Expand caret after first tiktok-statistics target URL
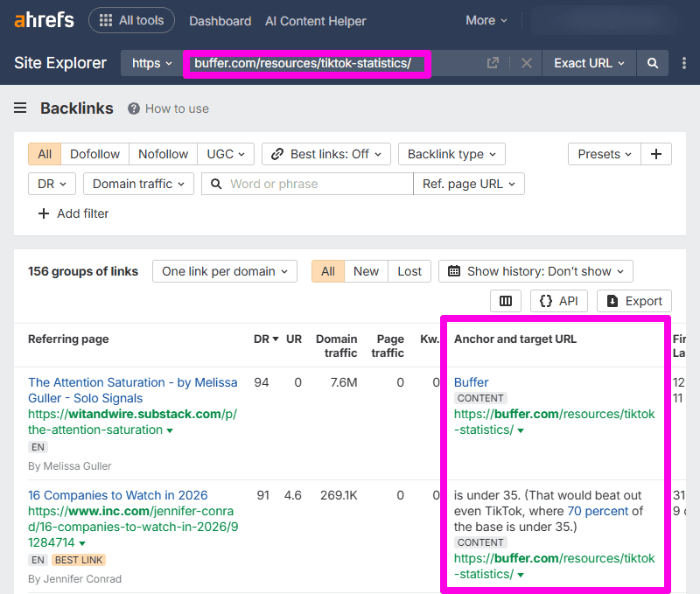This screenshot has height=594, width=700. pos(521,430)
